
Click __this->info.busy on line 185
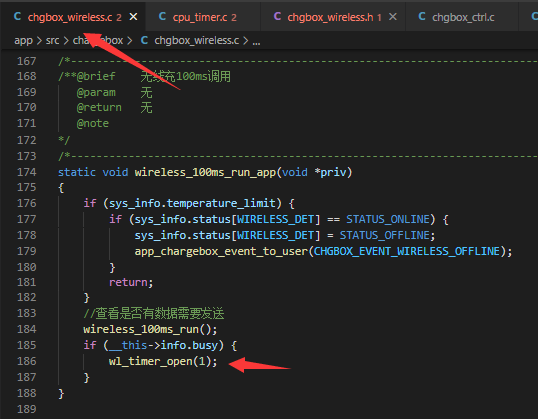pos(163,345)
